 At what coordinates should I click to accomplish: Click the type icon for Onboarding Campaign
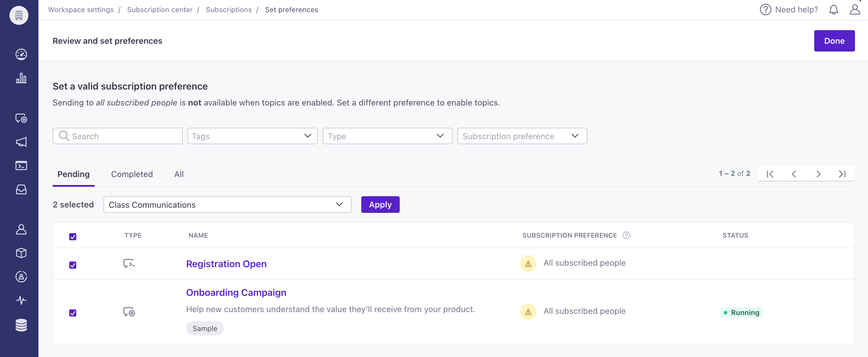coord(129,312)
